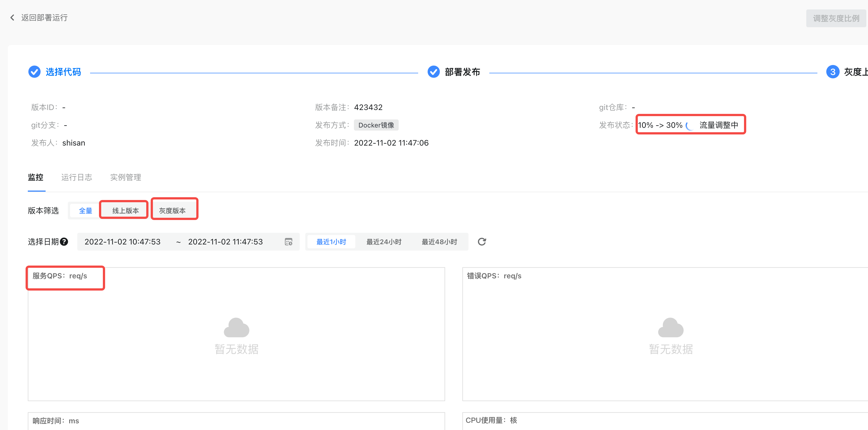Select the 线上版本 version filter
The image size is (868, 430).
[x=125, y=211]
